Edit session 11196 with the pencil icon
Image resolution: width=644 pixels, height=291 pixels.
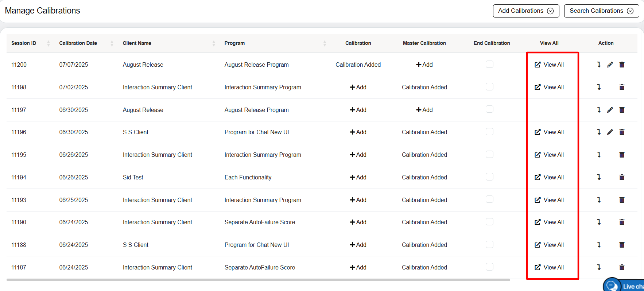(x=610, y=132)
